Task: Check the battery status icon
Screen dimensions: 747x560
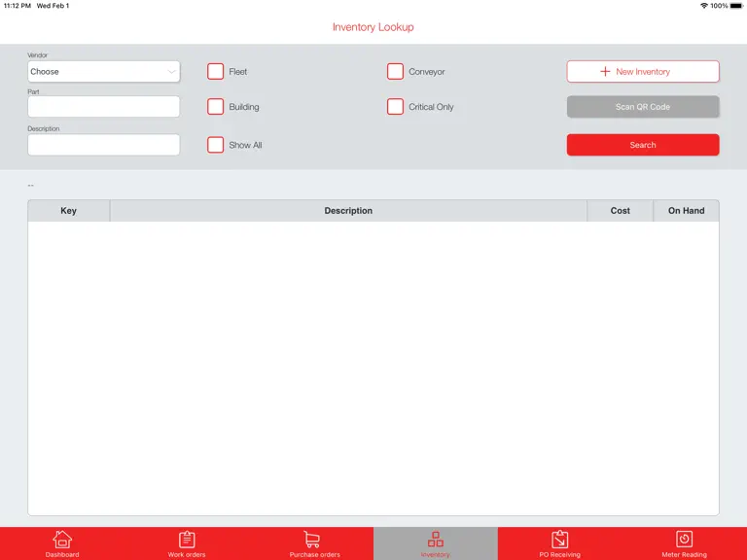Action: (736, 6)
